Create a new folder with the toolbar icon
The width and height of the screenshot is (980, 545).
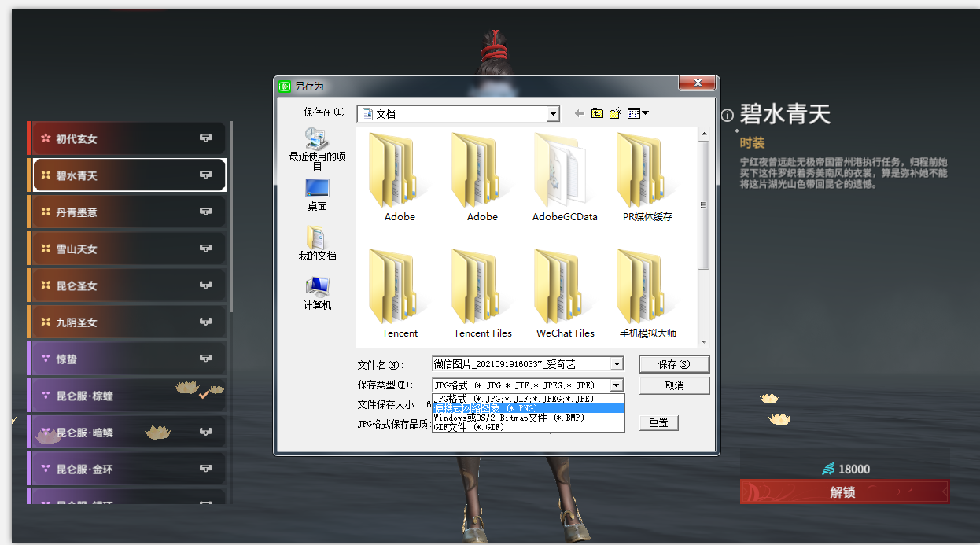615,113
